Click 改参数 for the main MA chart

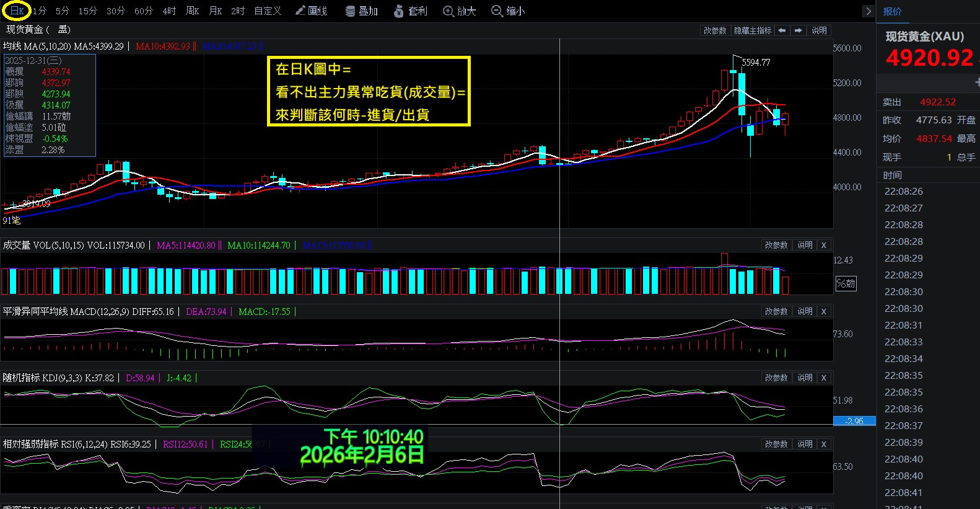(x=715, y=30)
